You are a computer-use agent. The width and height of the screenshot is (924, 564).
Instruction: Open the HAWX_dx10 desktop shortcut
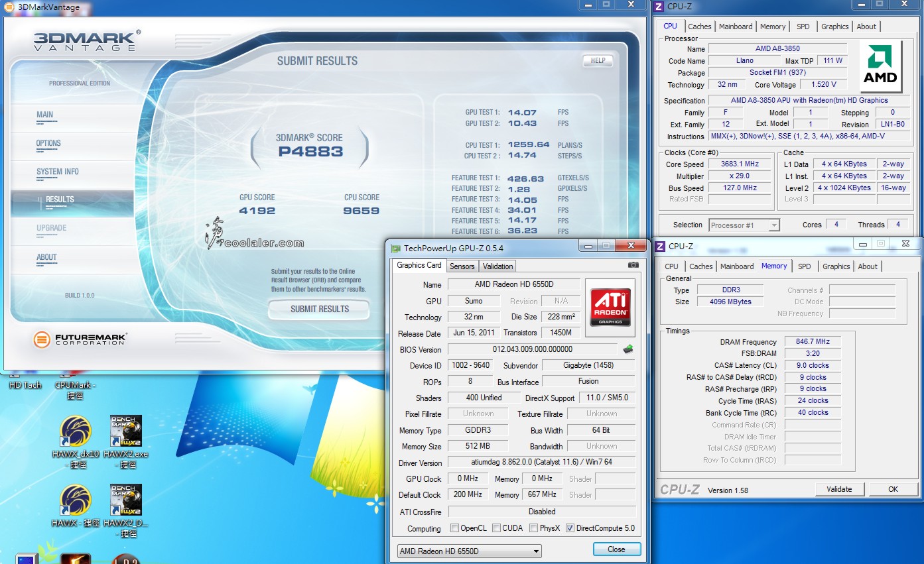click(76, 431)
